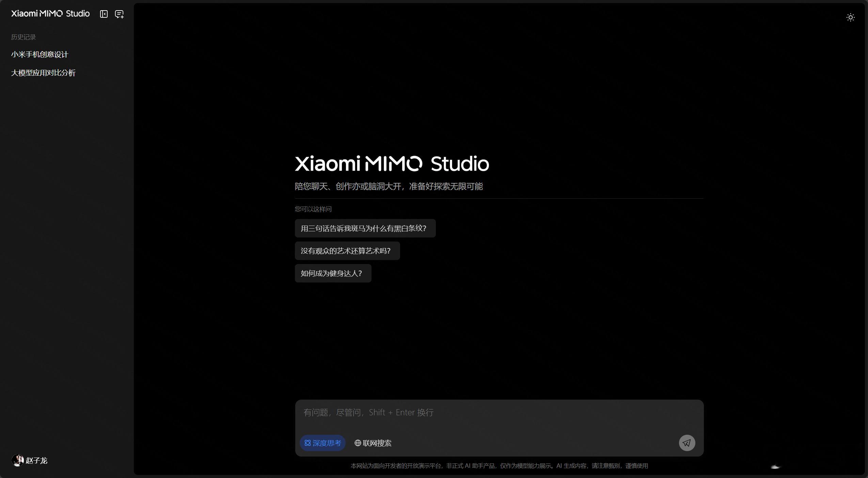Image resolution: width=868 pixels, height=478 pixels.
Task: Open history chat 大模型应用对比分析
Action: 43,73
